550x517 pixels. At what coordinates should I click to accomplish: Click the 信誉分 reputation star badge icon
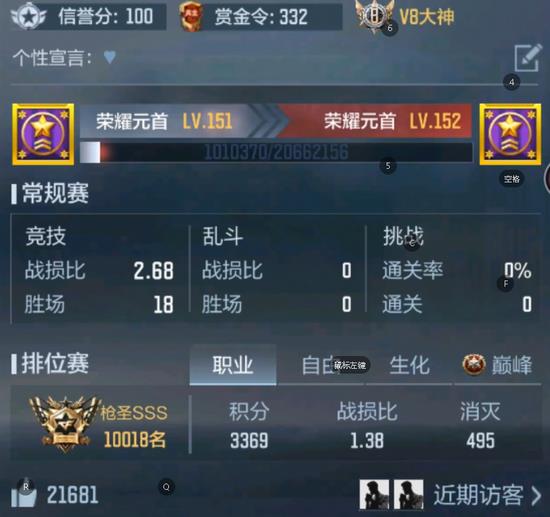(x=28, y=16)
